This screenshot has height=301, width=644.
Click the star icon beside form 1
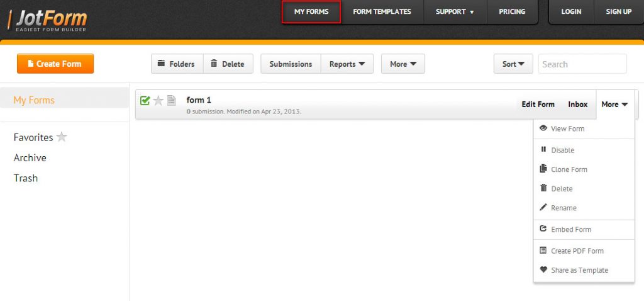point(158,101)
